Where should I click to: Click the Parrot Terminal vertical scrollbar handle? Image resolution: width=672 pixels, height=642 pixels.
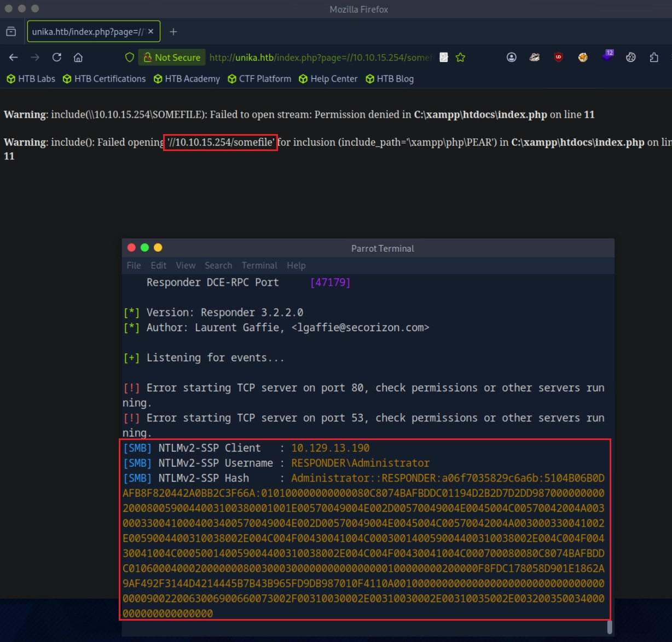click(x=610, y=627)
